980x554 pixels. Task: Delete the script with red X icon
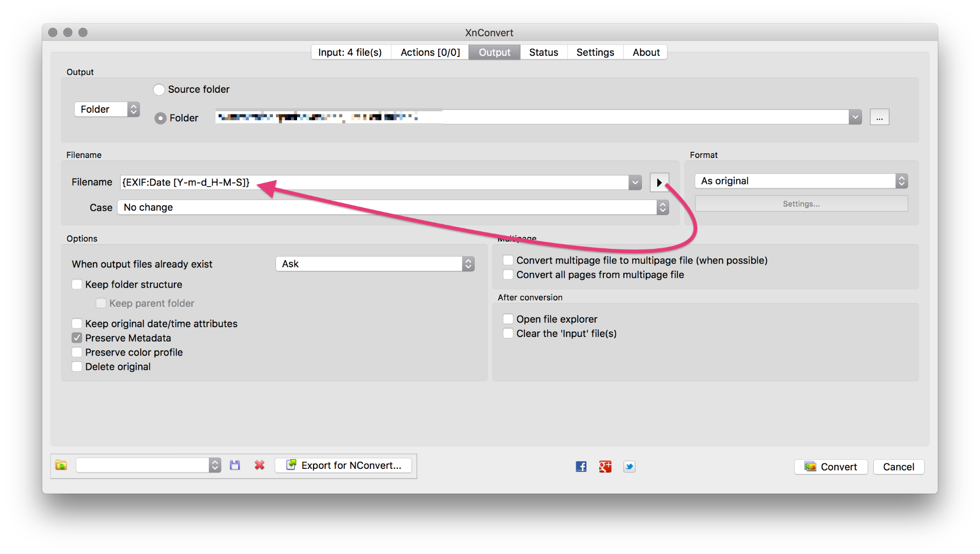click(260, 465)
